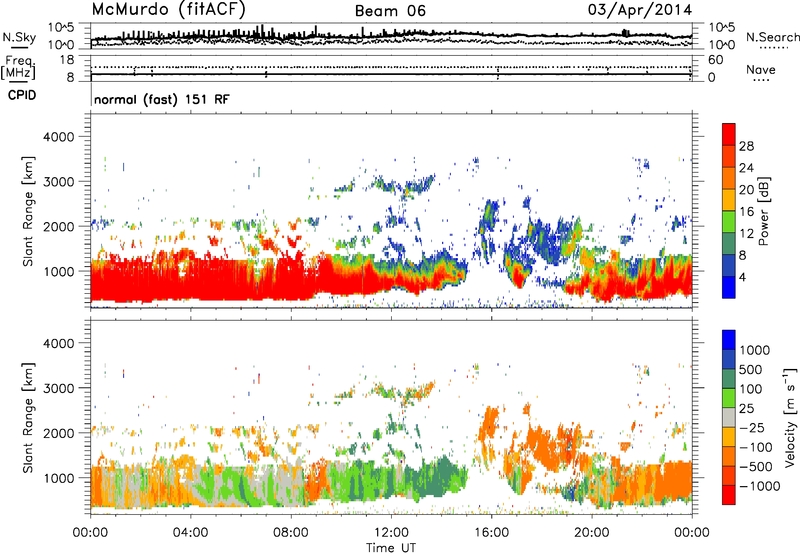Click the 'Freq. [MHz]' axis label
This screenshot has width=800, height=554.
click(x=18, y=68)
